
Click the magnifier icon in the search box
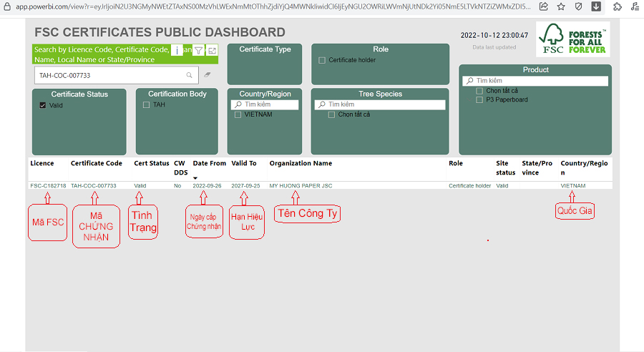pyautogui.click(x=190, y=75)
